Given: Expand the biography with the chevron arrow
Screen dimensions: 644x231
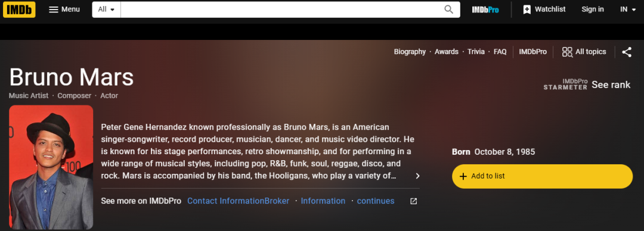Looking at the screenshot, I should [x=417, y=176].
